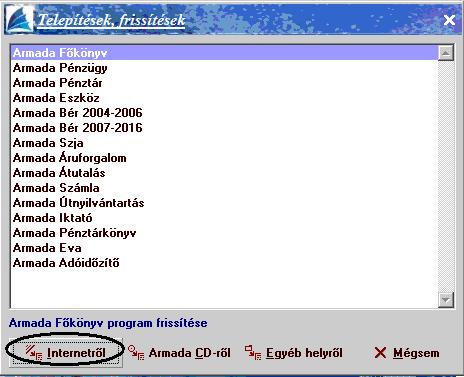
Task: Click the Mégsem cancel button
Action: tap(407, 353)
